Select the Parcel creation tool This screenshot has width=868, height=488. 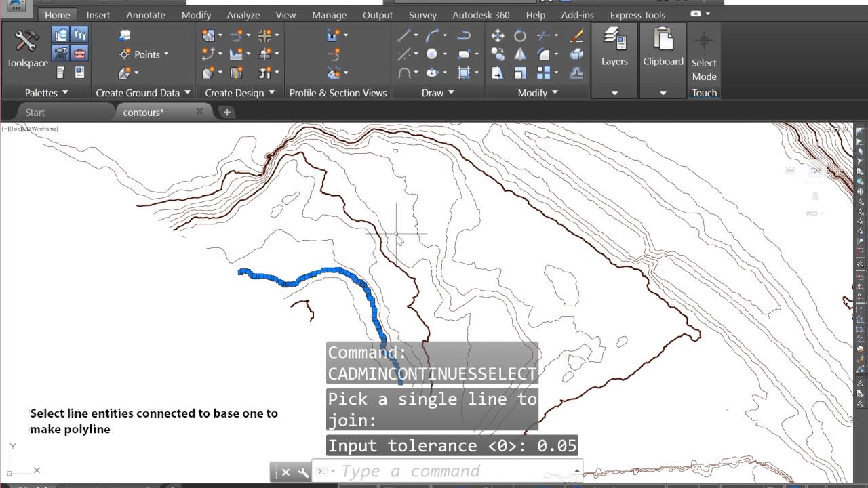click(209, 35)
